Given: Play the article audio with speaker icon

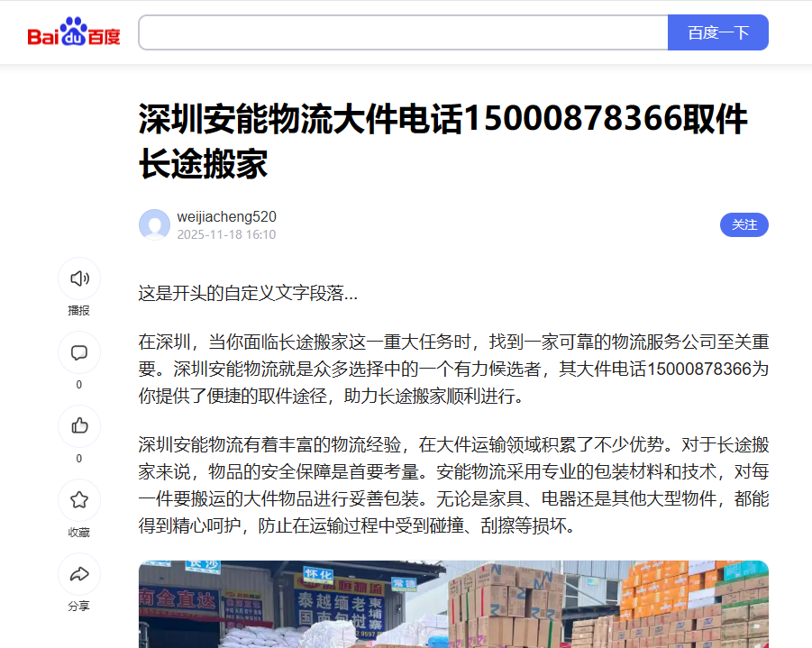Looking at the screenshot, I should click(x=79, y=278).
